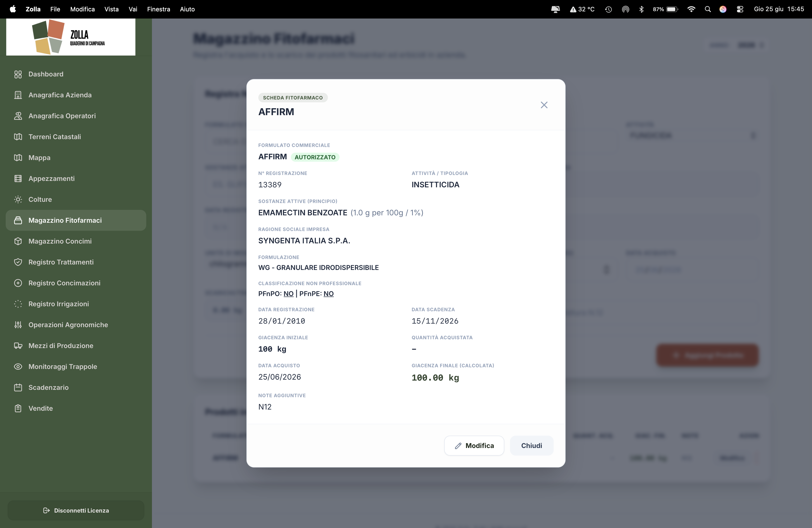Viewport: 812px width, 528px height.
Task: Click the Terreni Catastali map icon
Action: click(18, 137)
